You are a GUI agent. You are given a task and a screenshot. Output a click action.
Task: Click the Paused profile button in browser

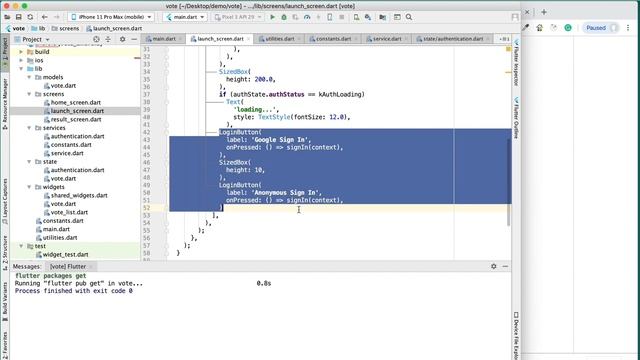(x=600, y=28)
